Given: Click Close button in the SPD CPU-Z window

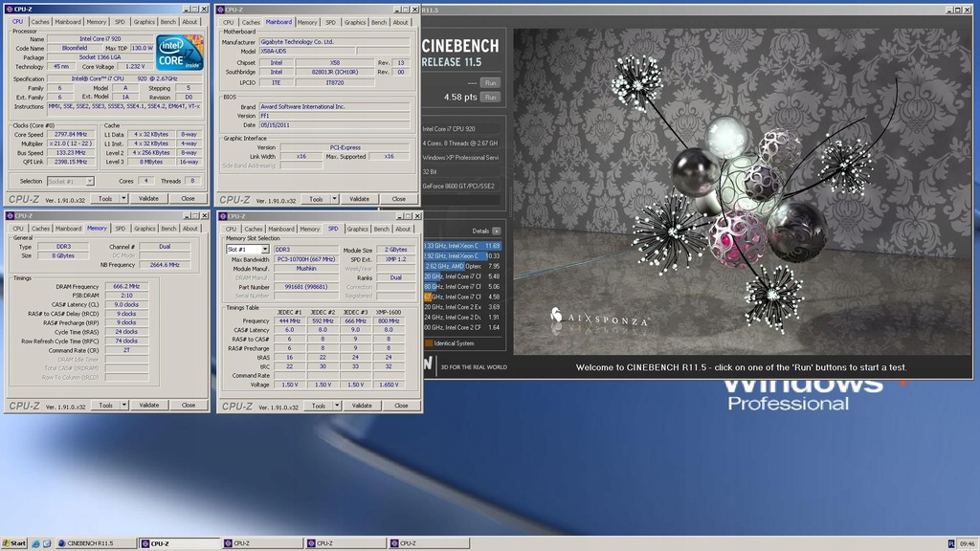Looking at the screenshot, I should click(x=401, y=406).
